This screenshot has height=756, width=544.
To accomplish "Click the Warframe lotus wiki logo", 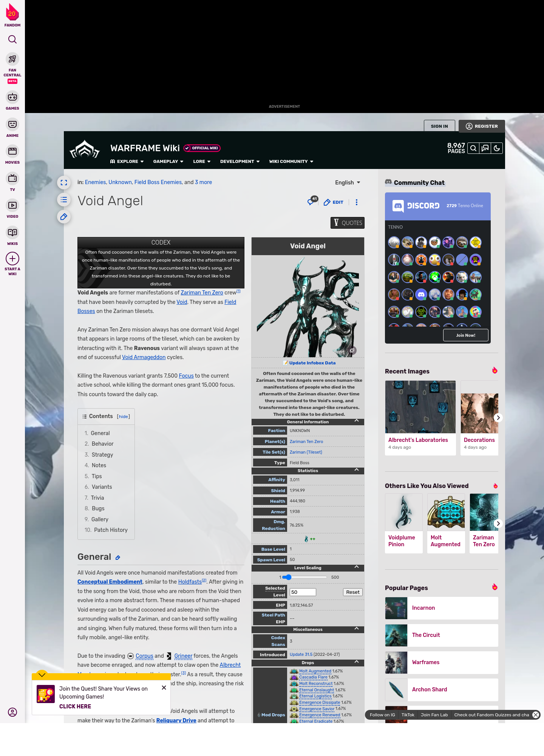I will tap(85, 150).
